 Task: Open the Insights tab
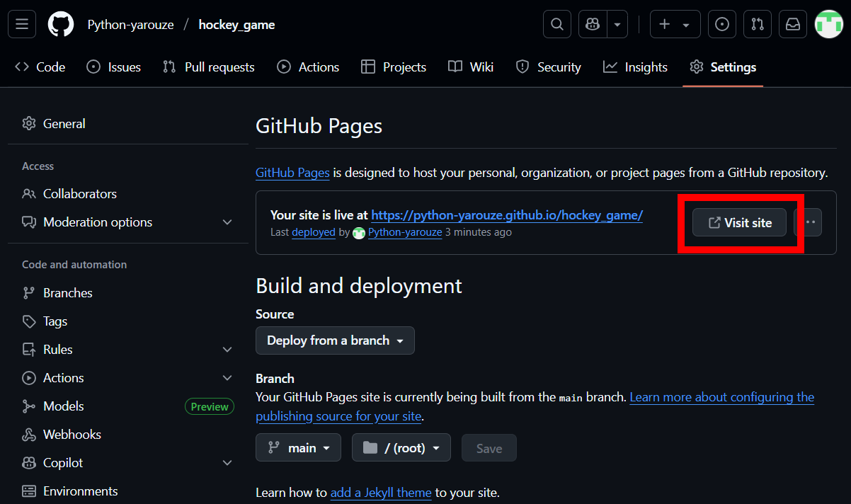click(x=635, y=67)
